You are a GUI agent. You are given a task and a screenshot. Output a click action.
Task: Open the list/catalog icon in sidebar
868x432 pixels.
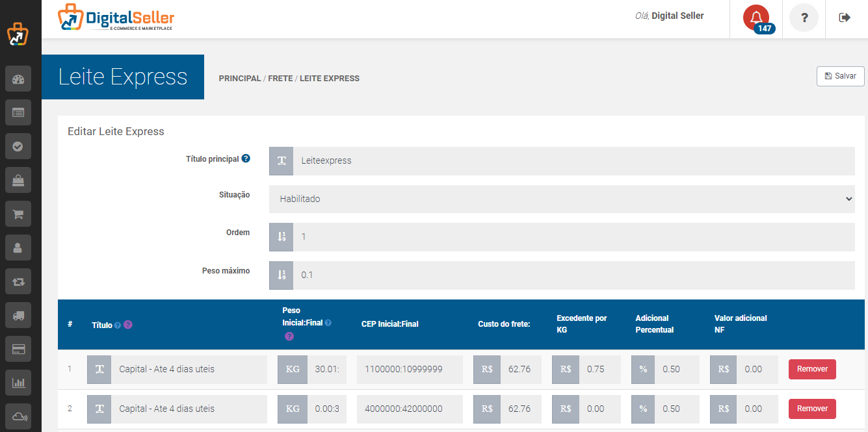[x=18, y=113]
